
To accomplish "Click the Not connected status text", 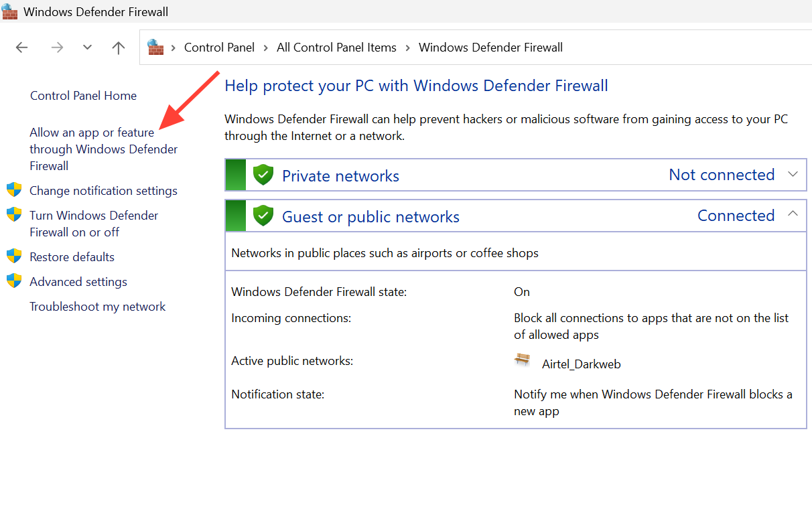I will (722, 175).
